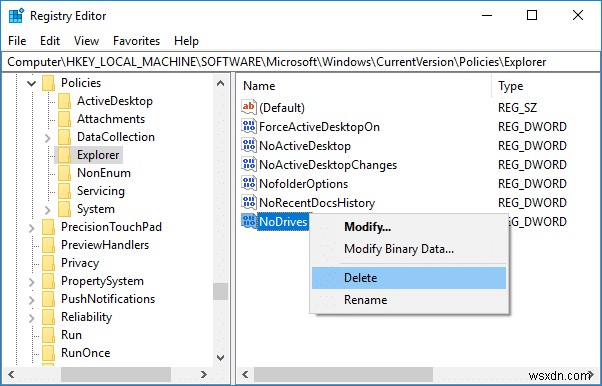Click the NoRecentDocsHistory DWORD icon
The height and width of the screenshot is (386, 602).
[249, 202]
